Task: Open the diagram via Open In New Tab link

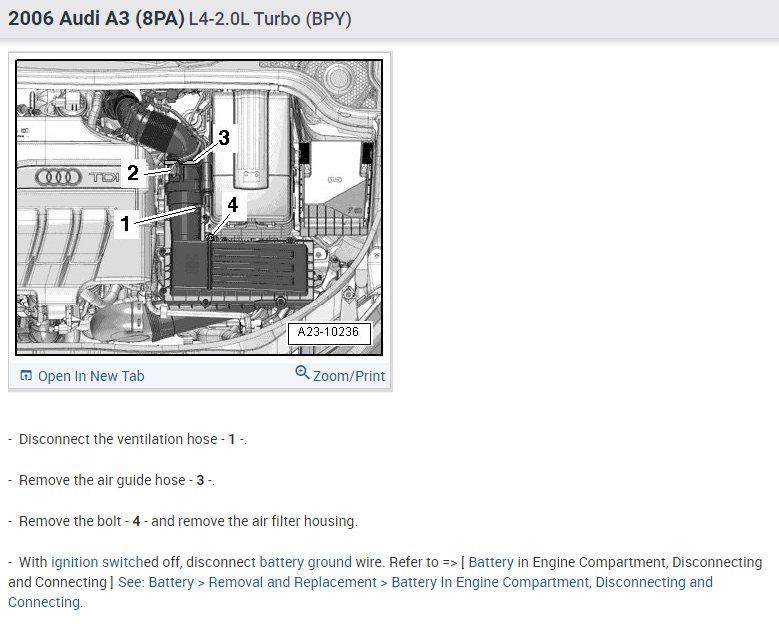Action: [91, 376]
